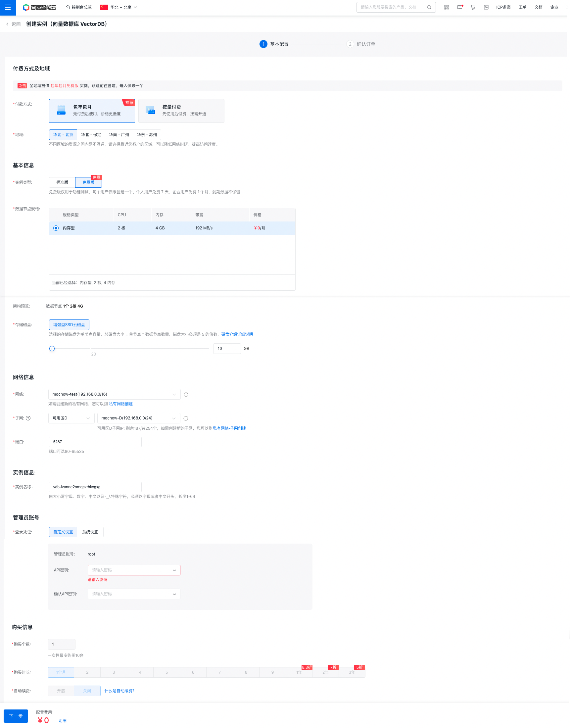The width and height of the screenshot is (570, 728).
Task: Choose 1个月 purchase duration
Action: 61,672
